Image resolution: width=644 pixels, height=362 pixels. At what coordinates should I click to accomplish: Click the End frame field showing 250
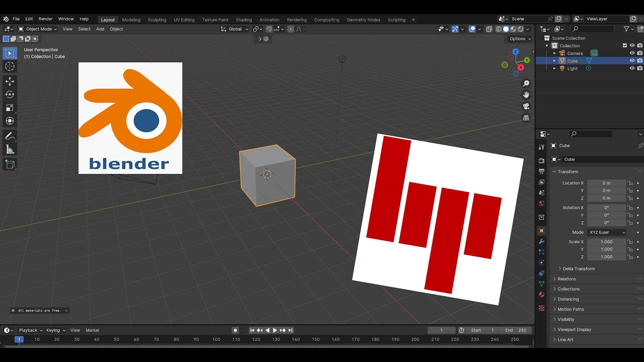pyautogui.click(x=516, y=330)
